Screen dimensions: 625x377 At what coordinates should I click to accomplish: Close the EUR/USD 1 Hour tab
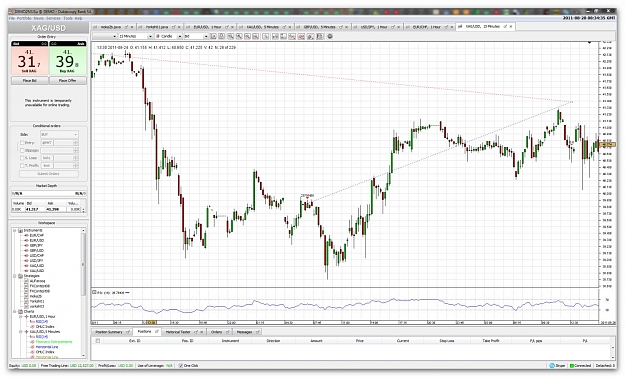pos(232,27)
